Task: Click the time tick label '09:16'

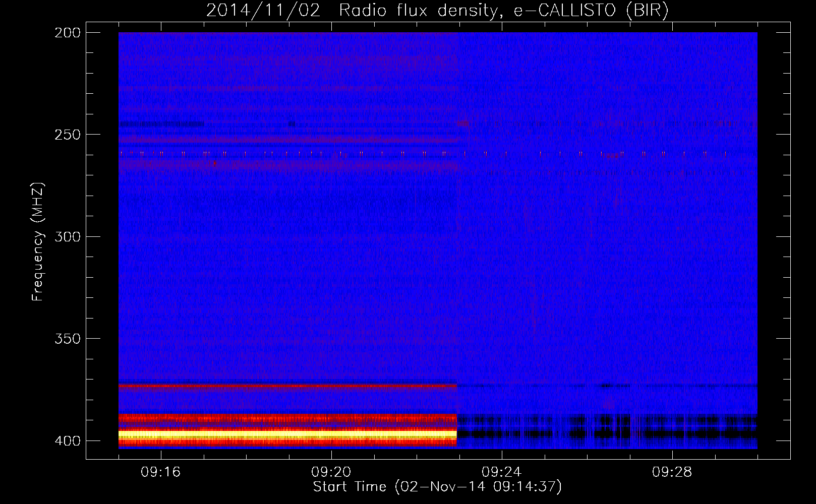Action: (x=161, y=472)
